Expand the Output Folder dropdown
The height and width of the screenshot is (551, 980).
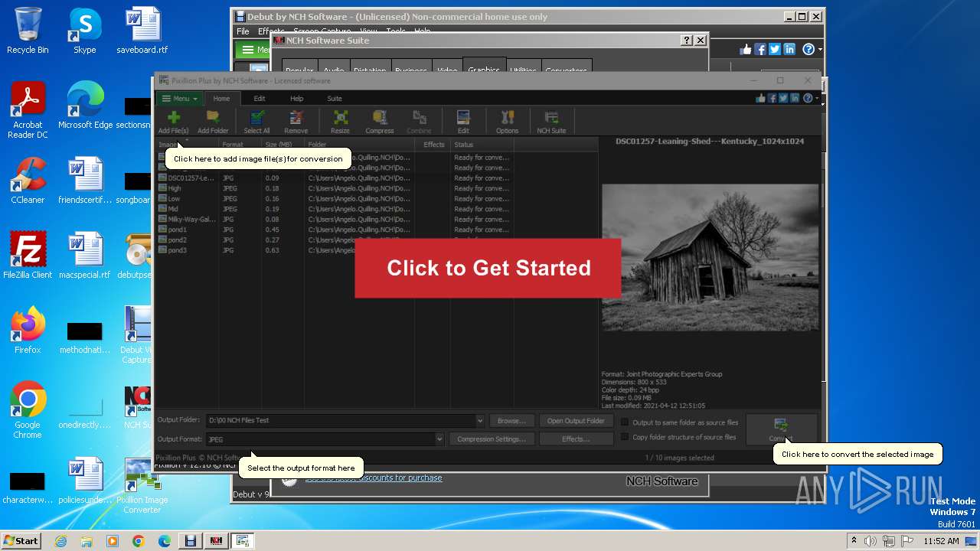pyautogui.click(x=480, y=420)
